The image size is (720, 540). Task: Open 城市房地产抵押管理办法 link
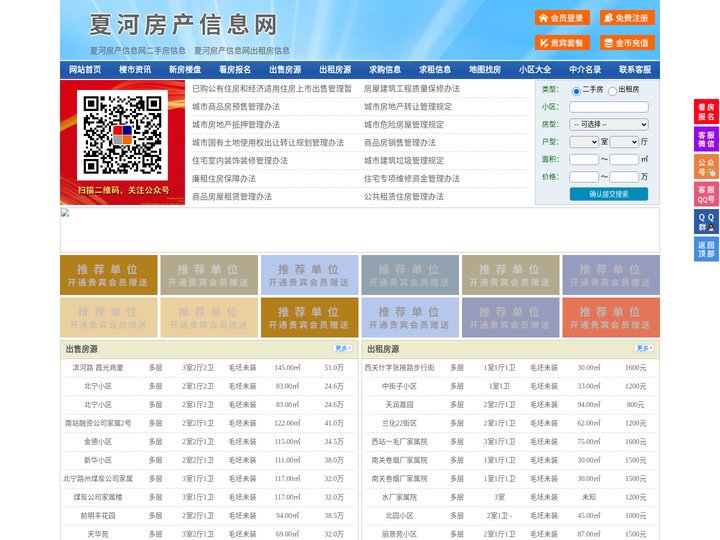click(x=236, y=125)
